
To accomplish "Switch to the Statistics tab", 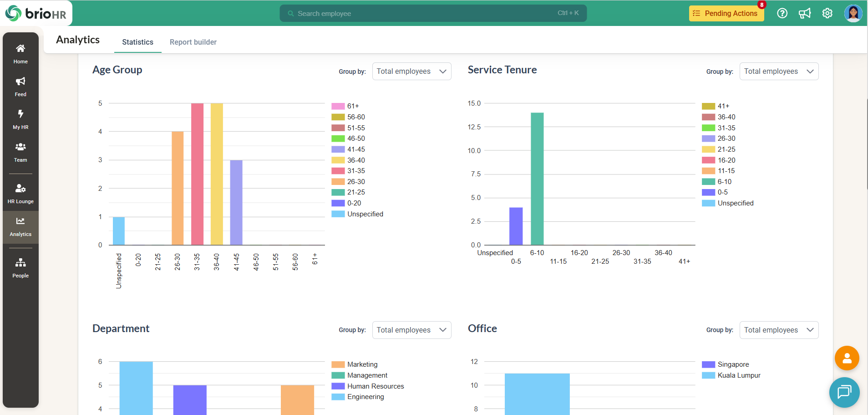I will click(137, 42).
